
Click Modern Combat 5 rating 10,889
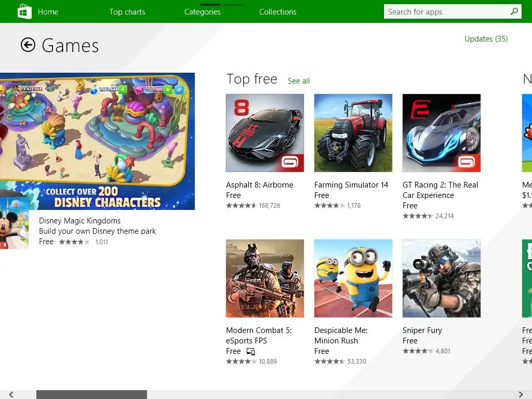click(251, 362)
